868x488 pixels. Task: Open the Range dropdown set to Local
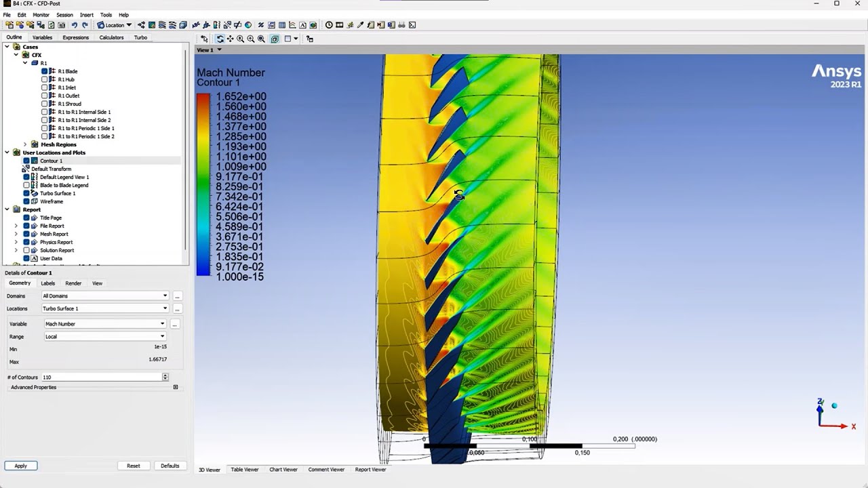(x=105, y=336)
